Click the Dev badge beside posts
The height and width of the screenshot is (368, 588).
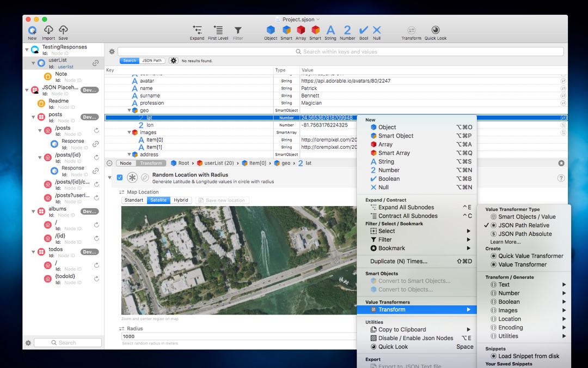(x=90, y=117)
